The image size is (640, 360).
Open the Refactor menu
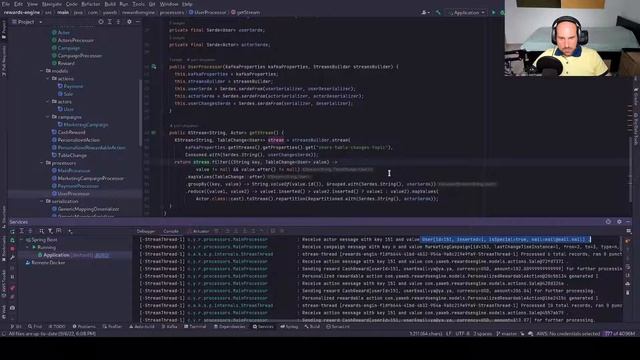click(91, 4)
